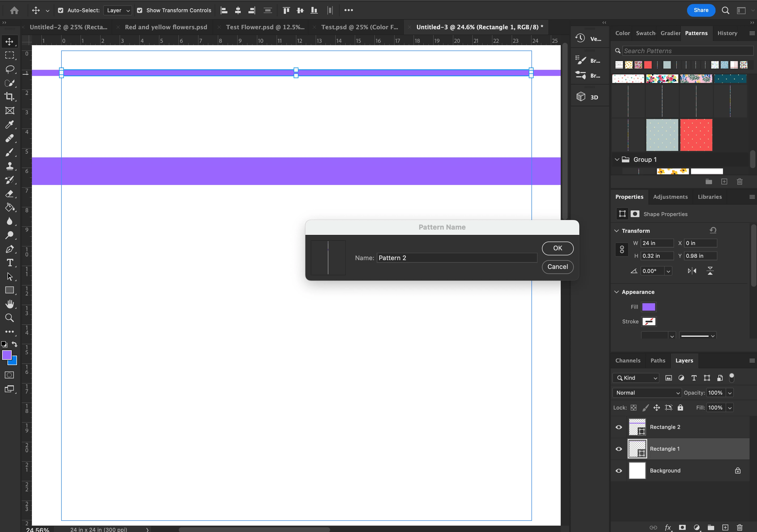This screenshot has width=757, height=532.
Task: Select the Zoom tool
Action: (10, 318)
